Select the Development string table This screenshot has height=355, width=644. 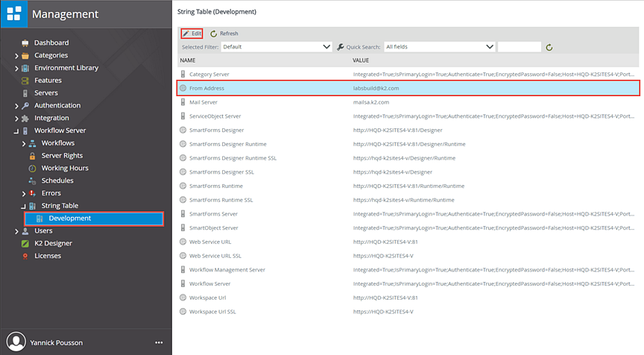[x=94, y=219]
